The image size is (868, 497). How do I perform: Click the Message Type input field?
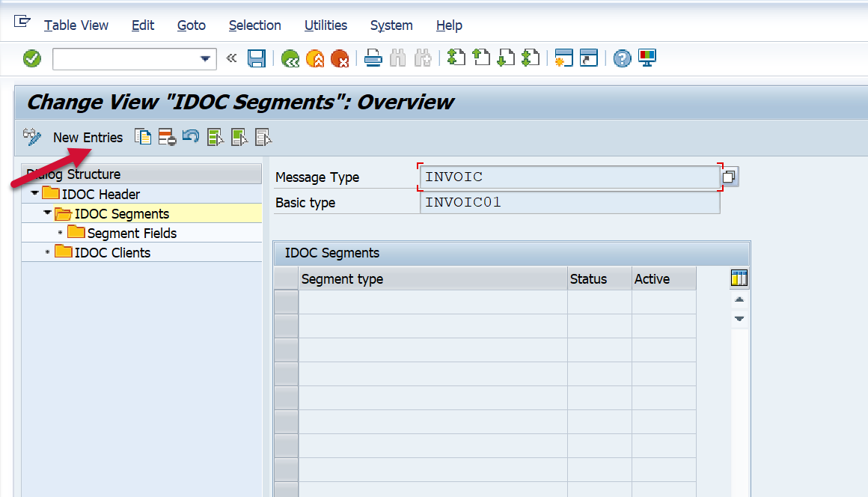569,177
